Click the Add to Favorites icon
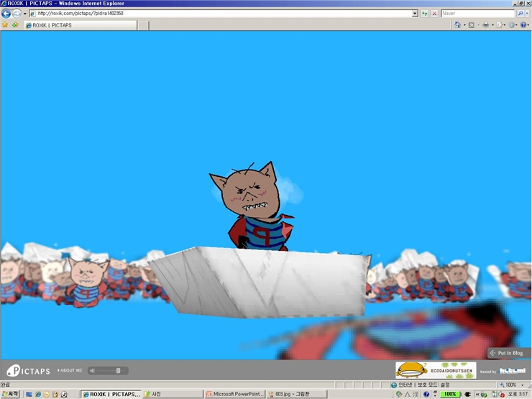Viewport: 532px width, 399px height. tap(15, 24)
